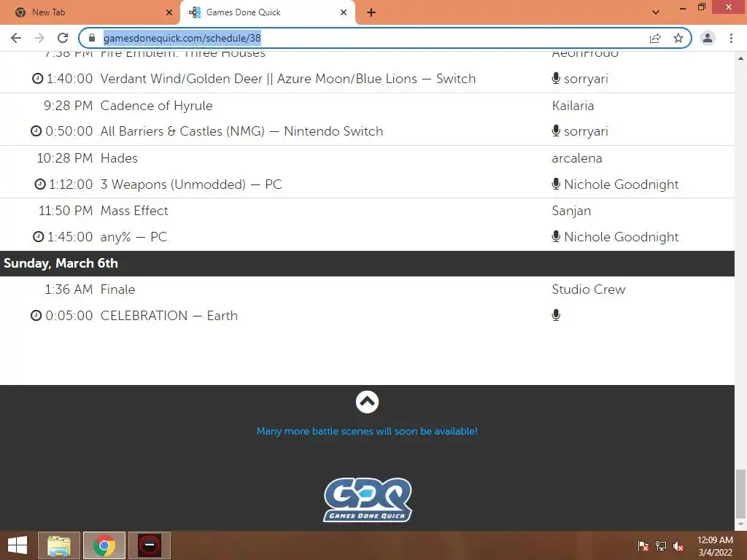
Task: Open the 'Many more battle scenes' link
Action: [x=367, y=432]
